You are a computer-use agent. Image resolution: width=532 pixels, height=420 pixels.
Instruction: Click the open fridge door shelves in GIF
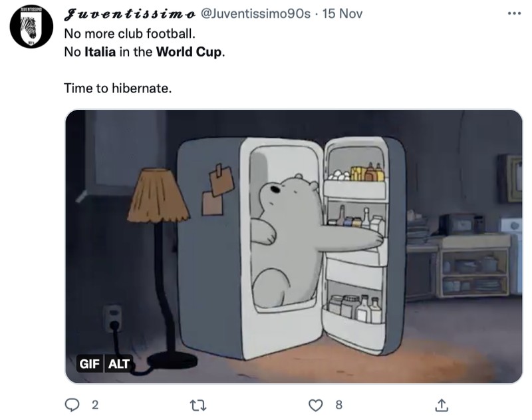coord(354,244)
